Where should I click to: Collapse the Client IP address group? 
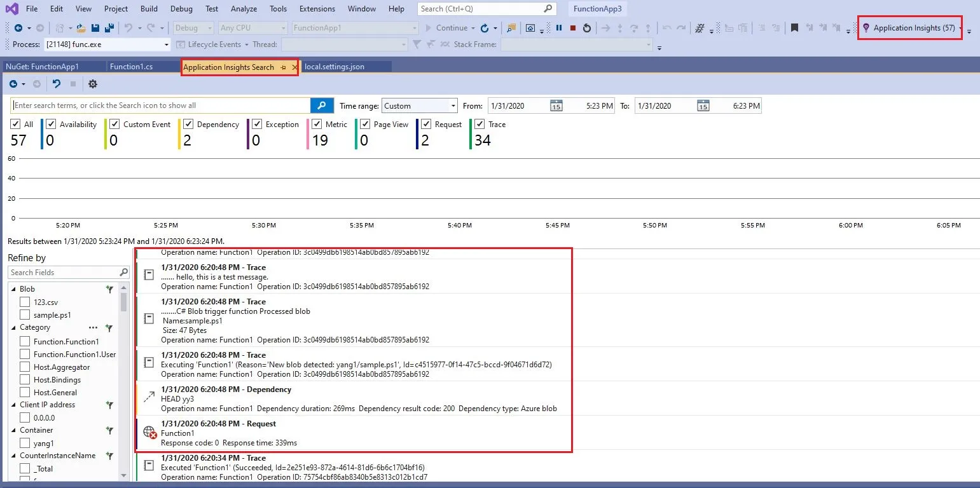click(14, 405)
